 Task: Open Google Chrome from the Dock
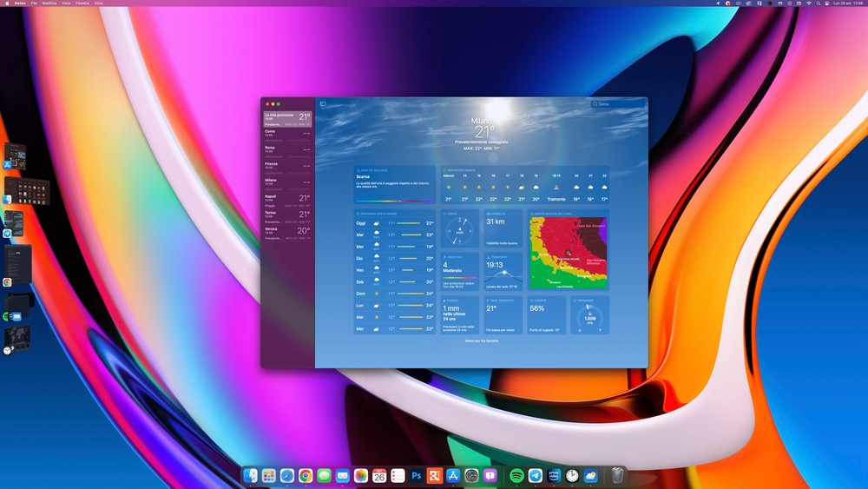(x=306, y=476)
